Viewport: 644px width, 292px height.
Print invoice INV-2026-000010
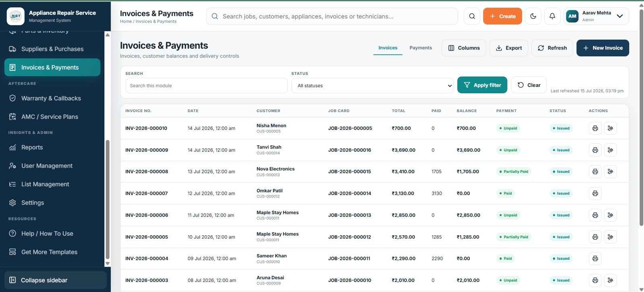coord(595,128)
